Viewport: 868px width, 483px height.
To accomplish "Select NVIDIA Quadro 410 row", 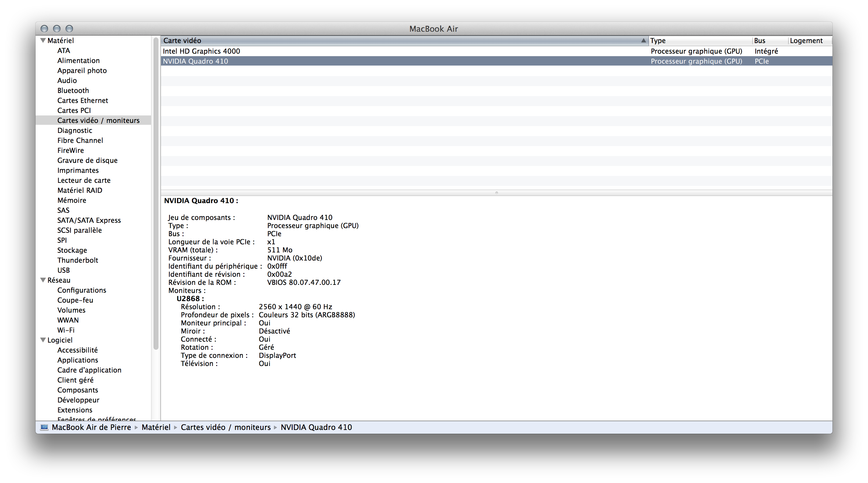I will pos(496,61).
